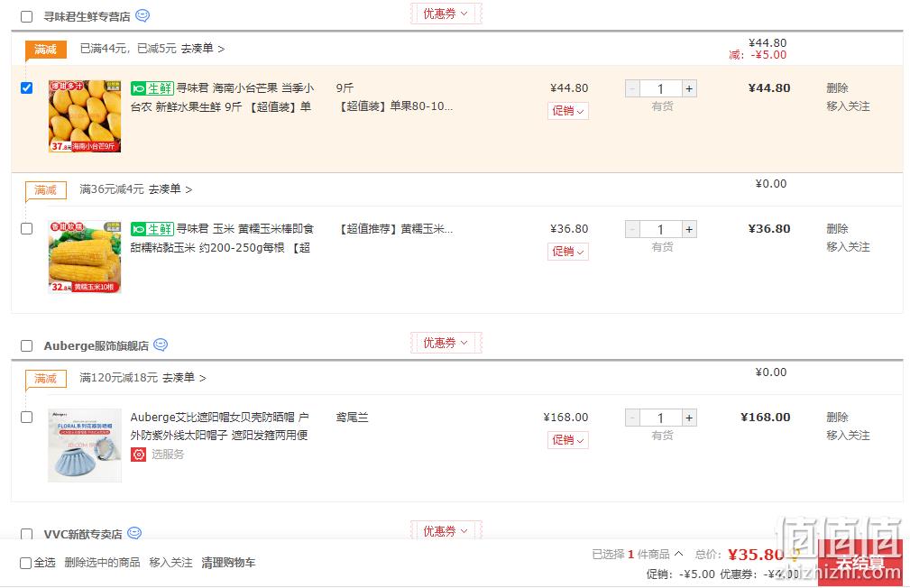Expand 促销 options for the Auberge hat
This screenshot has width=910, height=588.
coord(568,440)
